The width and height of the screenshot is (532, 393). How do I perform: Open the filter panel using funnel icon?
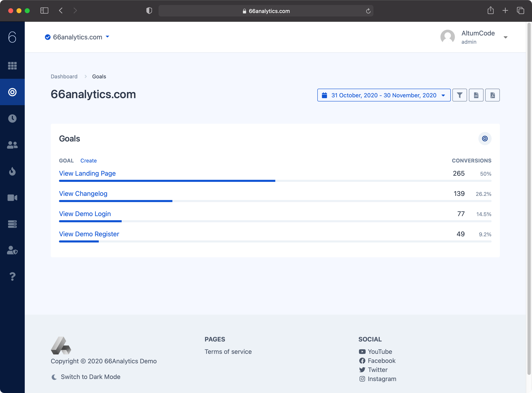[459, 95]
